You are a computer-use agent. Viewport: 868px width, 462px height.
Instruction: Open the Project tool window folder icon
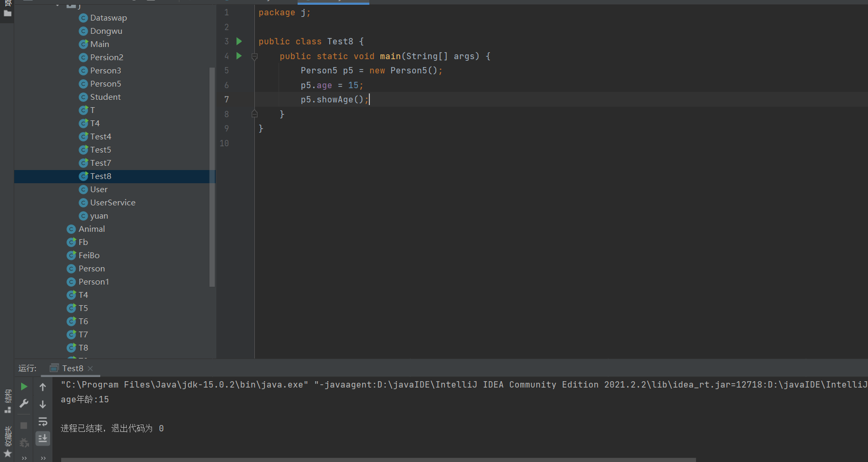7,13
